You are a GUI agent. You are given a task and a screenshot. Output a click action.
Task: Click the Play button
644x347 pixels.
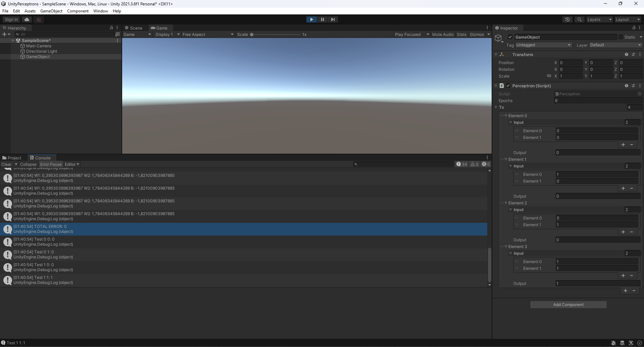click(311, 19)
